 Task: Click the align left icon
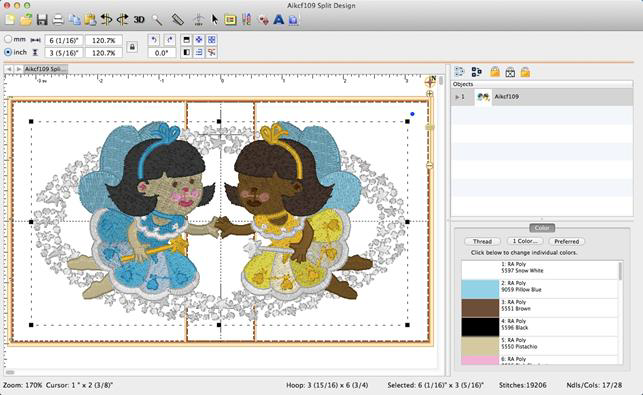pos(187,53)
